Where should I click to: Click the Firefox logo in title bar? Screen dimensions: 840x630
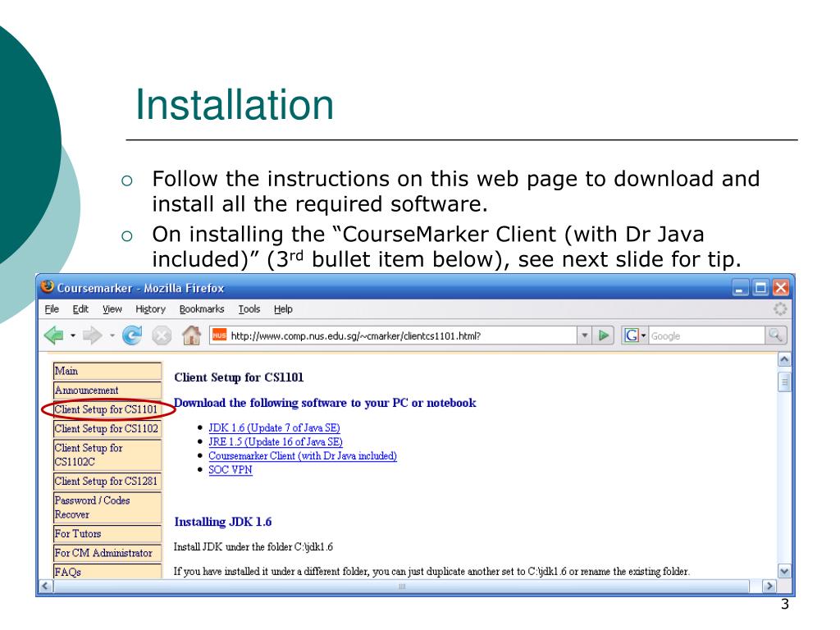pyautogui.click(x=47, y=286)
